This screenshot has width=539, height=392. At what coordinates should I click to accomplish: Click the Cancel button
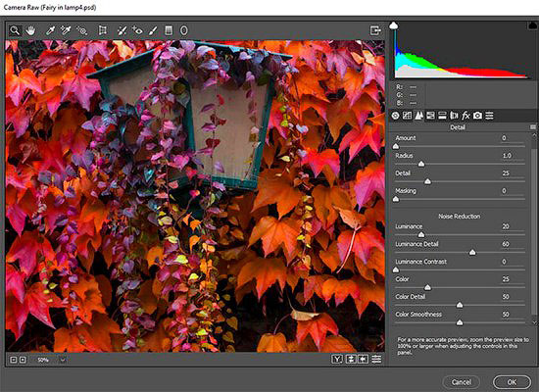click(462, 382)
